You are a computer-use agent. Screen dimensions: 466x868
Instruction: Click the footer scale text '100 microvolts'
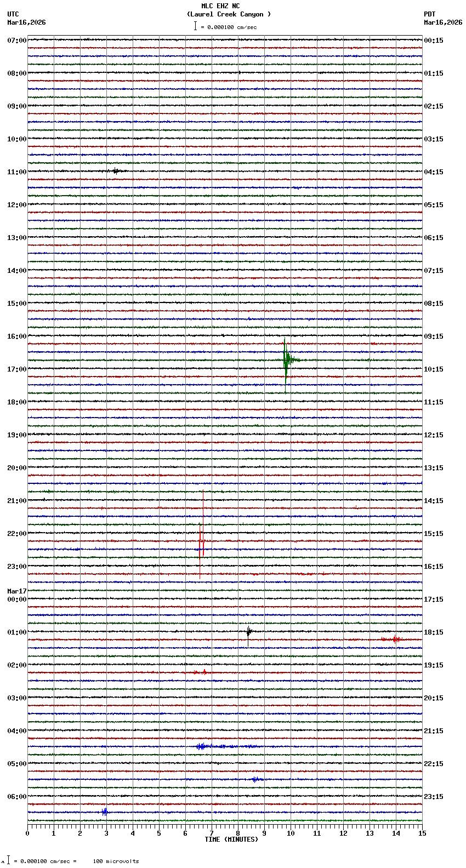[x=116, y=861]
